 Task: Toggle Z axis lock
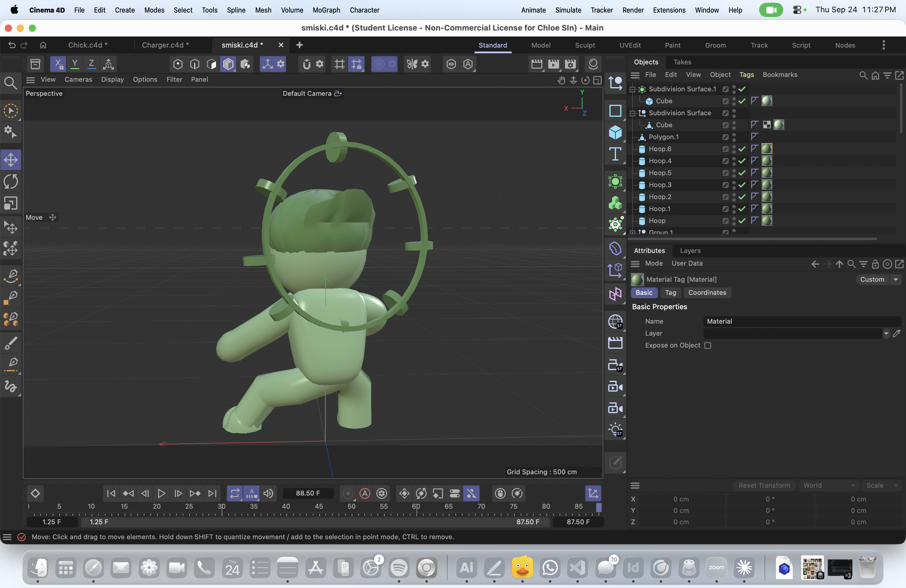(91, 64)
